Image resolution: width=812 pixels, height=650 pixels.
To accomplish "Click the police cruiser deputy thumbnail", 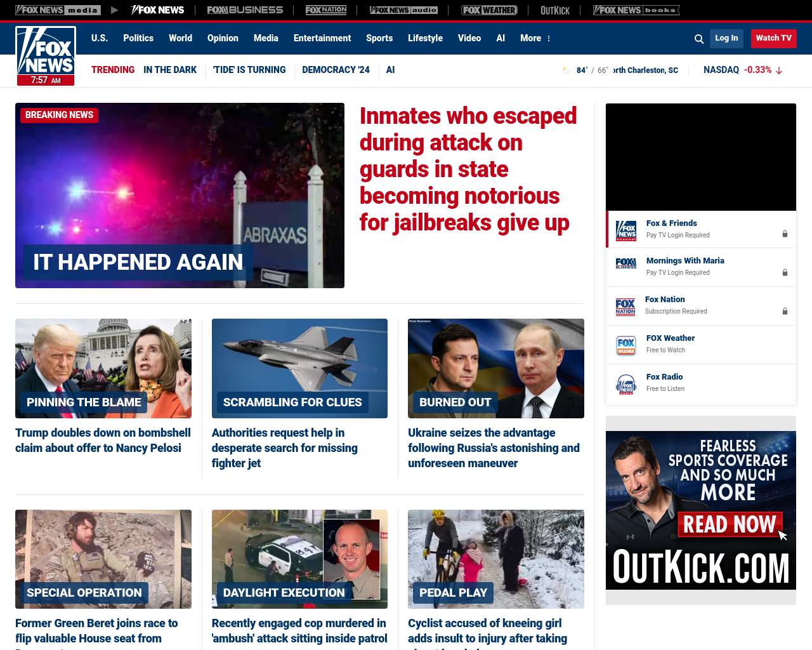I will point(299,559).
